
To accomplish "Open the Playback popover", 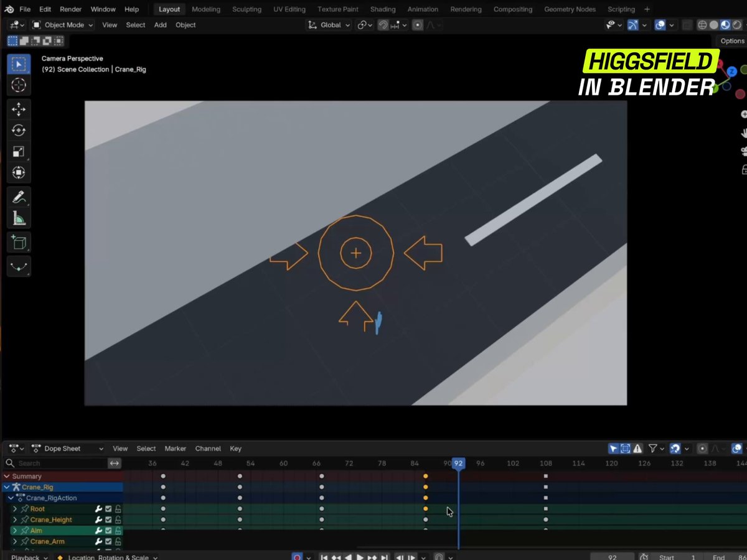I will [x=29, y=558].
